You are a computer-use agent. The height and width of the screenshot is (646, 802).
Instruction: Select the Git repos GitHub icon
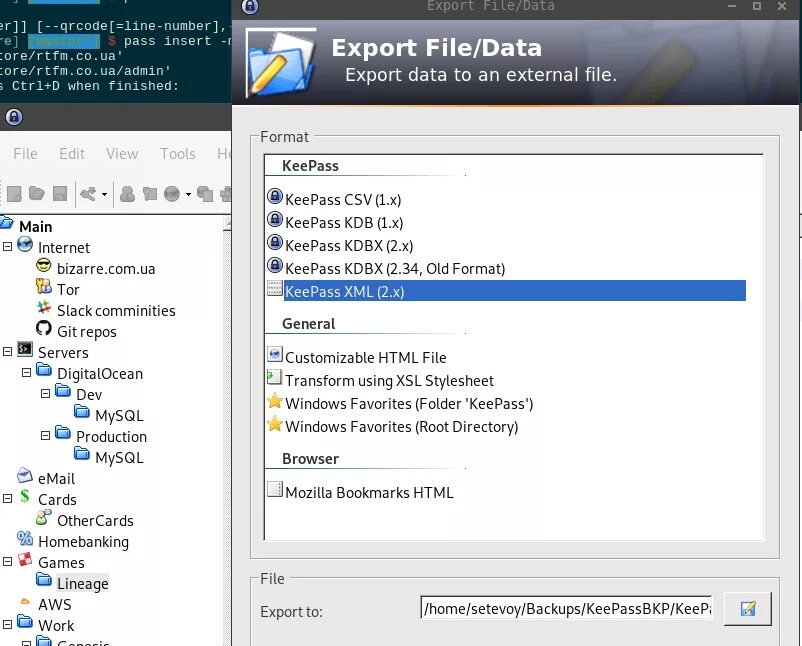pos(44,328)
